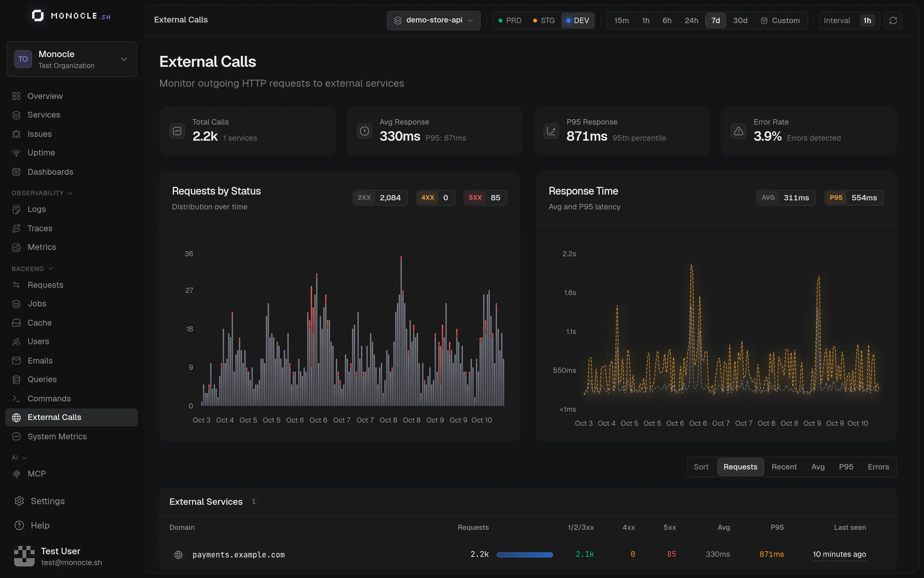
Task: Collapse the AI sidebar section
Action: pos(19,458)
